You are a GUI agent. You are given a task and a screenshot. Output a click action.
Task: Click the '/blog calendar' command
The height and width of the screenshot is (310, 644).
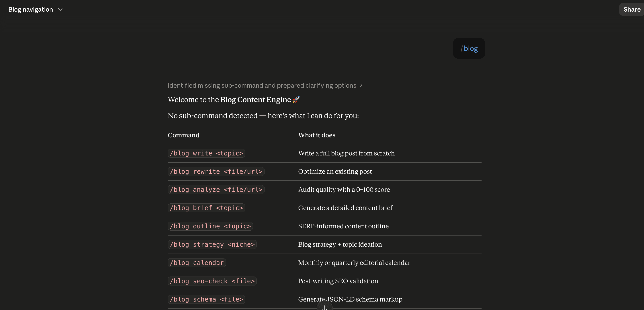pos(197,263)
